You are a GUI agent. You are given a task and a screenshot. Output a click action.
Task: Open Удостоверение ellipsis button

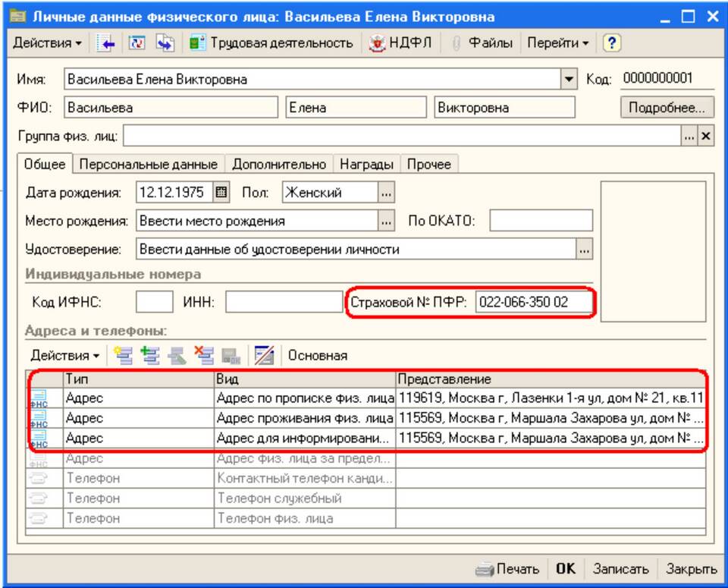tap(585, 250)
